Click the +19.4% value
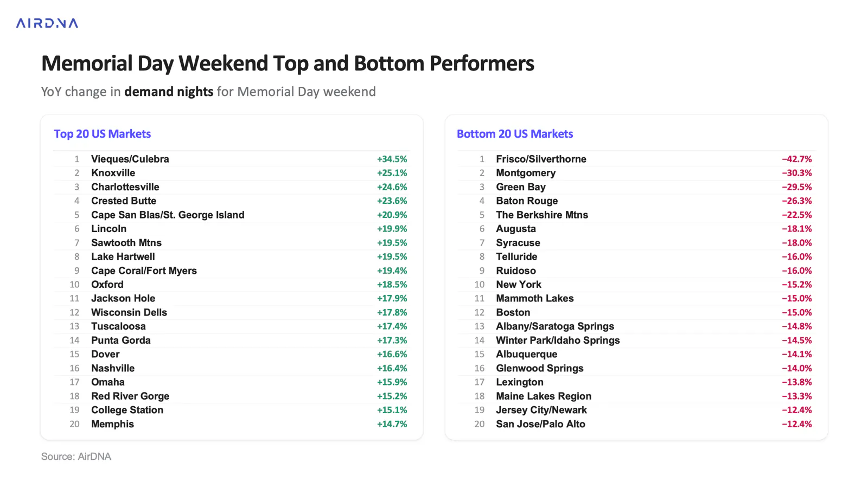 [x=392, y=271]
